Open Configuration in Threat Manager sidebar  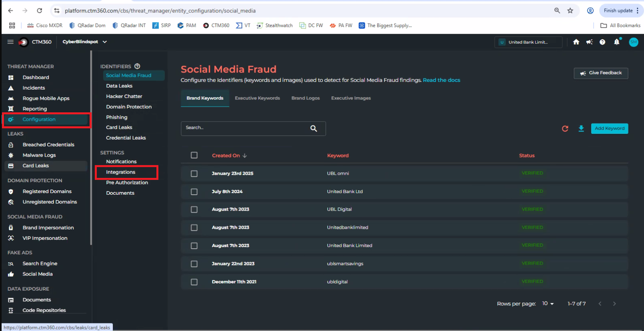point(47,119)
